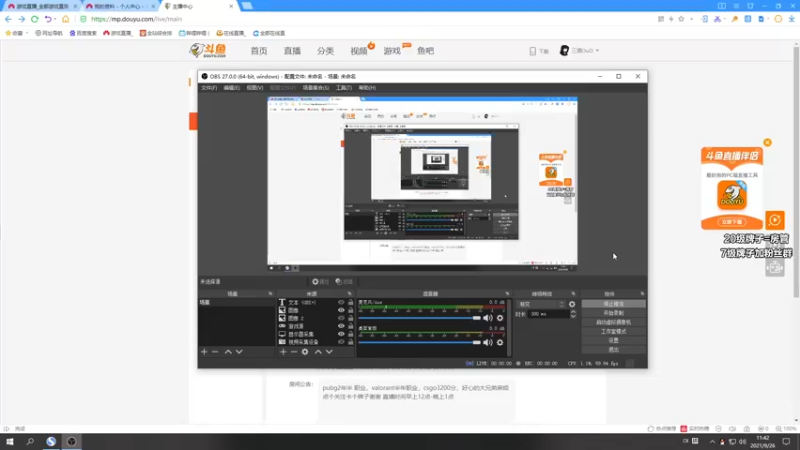This screenshot has height=450, width=800.
Task: Open the OBS Tools menu
Action: pyautogui.click(x=343, y=88)
